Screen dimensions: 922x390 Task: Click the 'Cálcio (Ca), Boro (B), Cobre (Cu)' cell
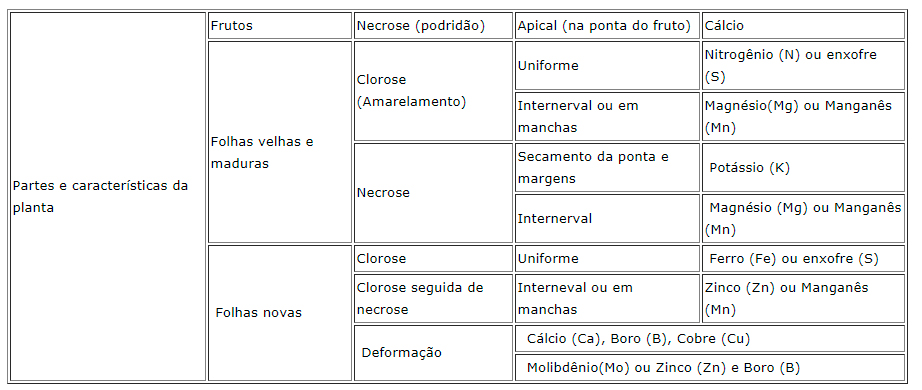[710, 339]
